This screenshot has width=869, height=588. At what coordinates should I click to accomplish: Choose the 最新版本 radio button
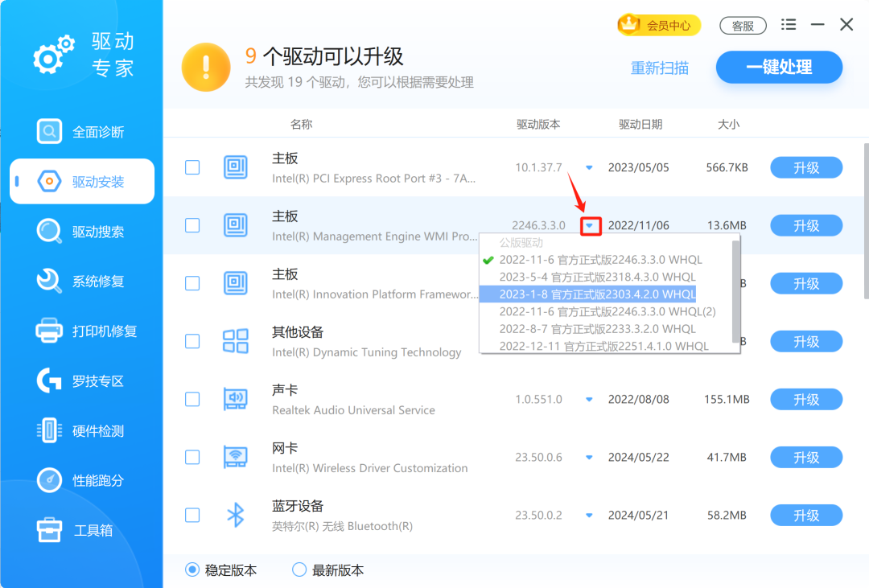point(299,569)
